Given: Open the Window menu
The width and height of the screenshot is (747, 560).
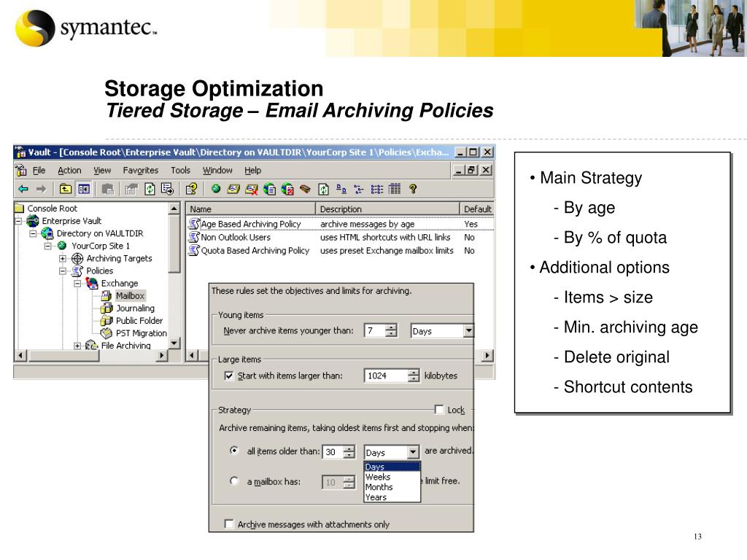Looking at the screenshot, I should coord(217,171).
